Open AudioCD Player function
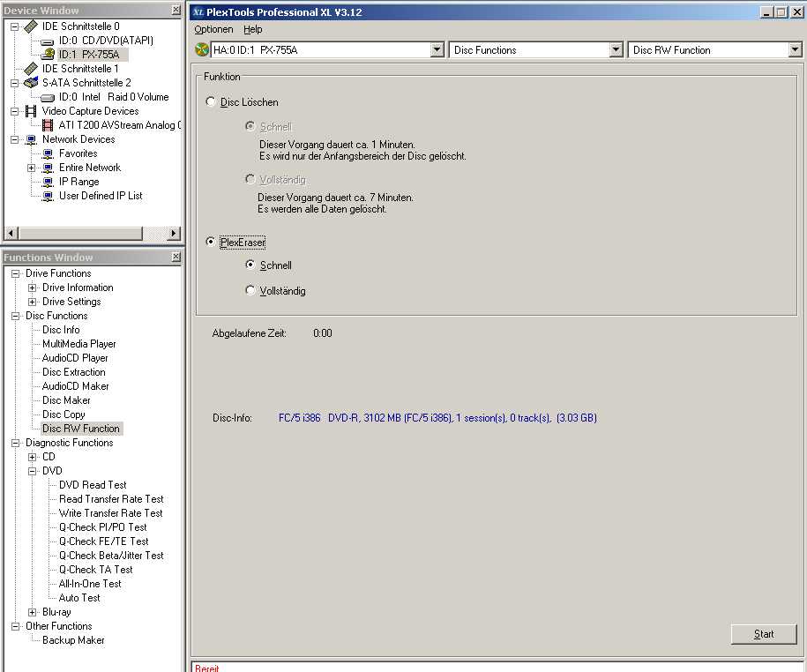 pos(75,358)
